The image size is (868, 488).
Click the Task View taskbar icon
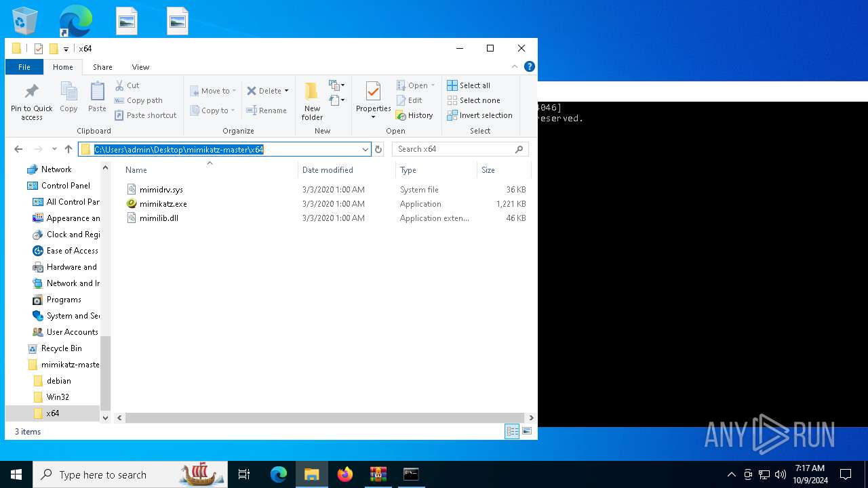(244, 474)
